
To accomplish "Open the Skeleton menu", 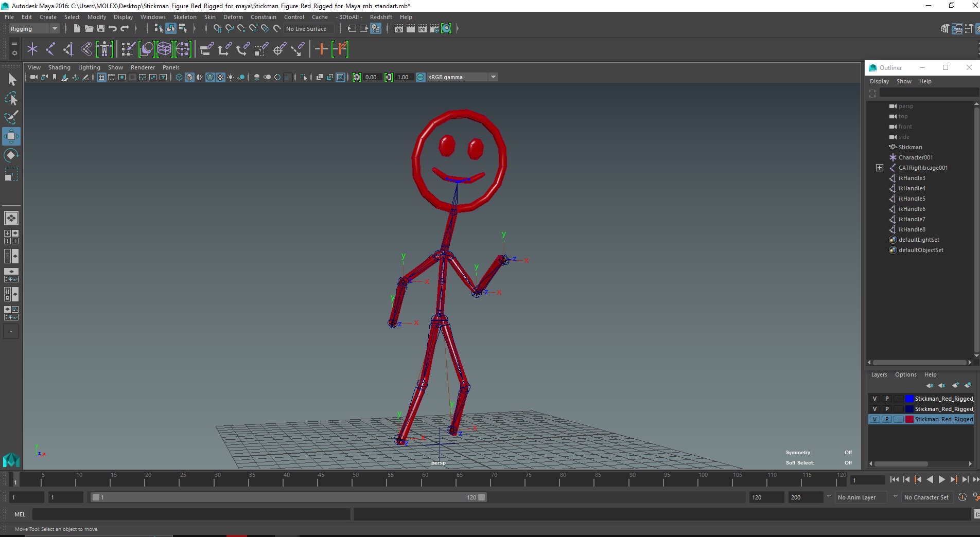I will click(x=185, y=17).
